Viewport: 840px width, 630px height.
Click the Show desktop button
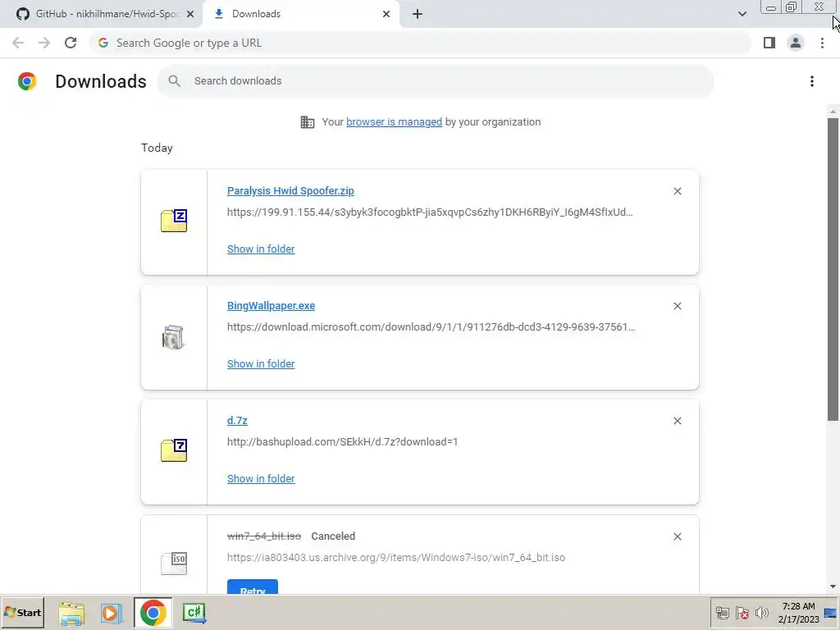point(831,613)
